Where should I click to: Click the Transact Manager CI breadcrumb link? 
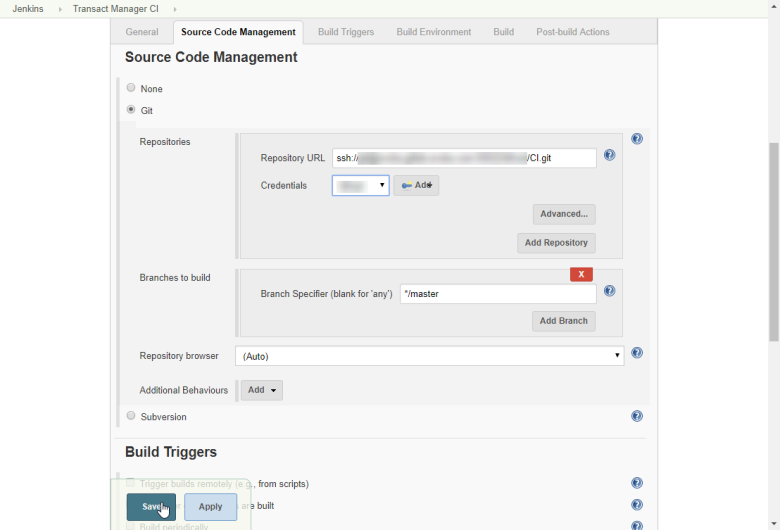115,9
